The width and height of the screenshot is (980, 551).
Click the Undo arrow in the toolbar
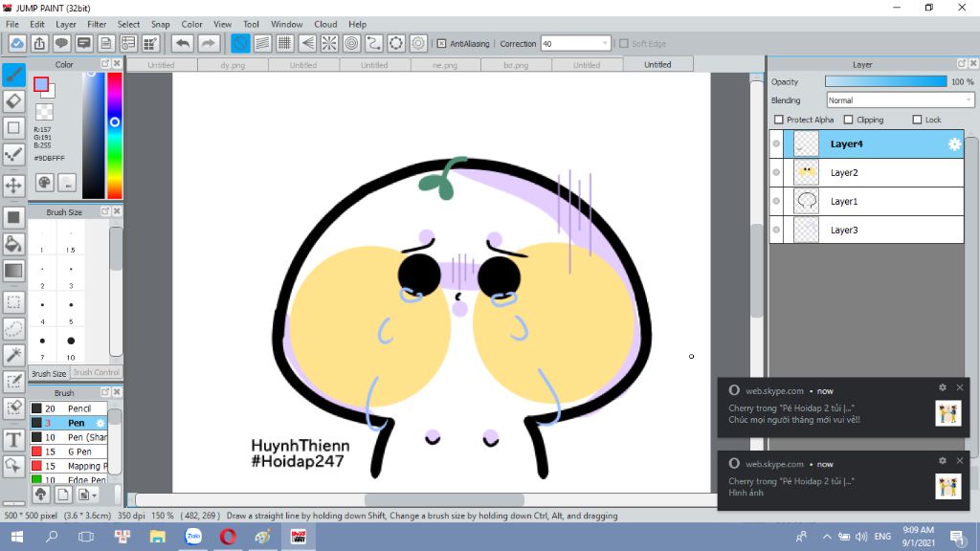[183, 43]
